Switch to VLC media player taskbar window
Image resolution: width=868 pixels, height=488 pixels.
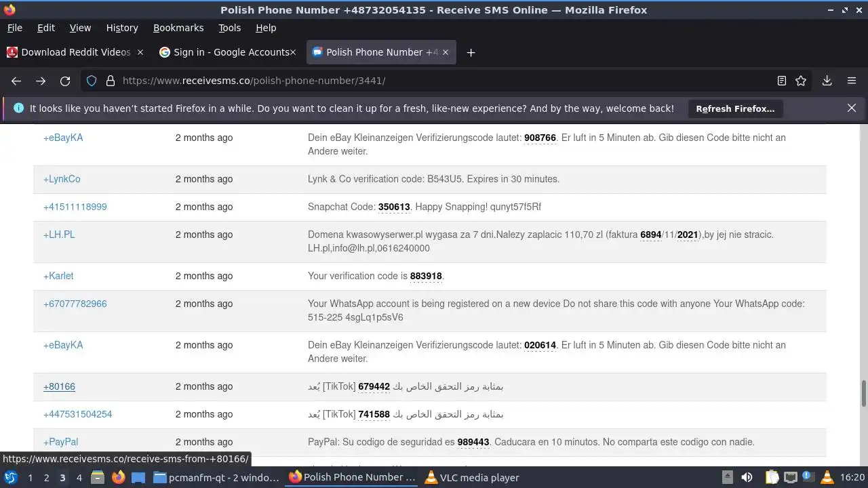[472, 477]
